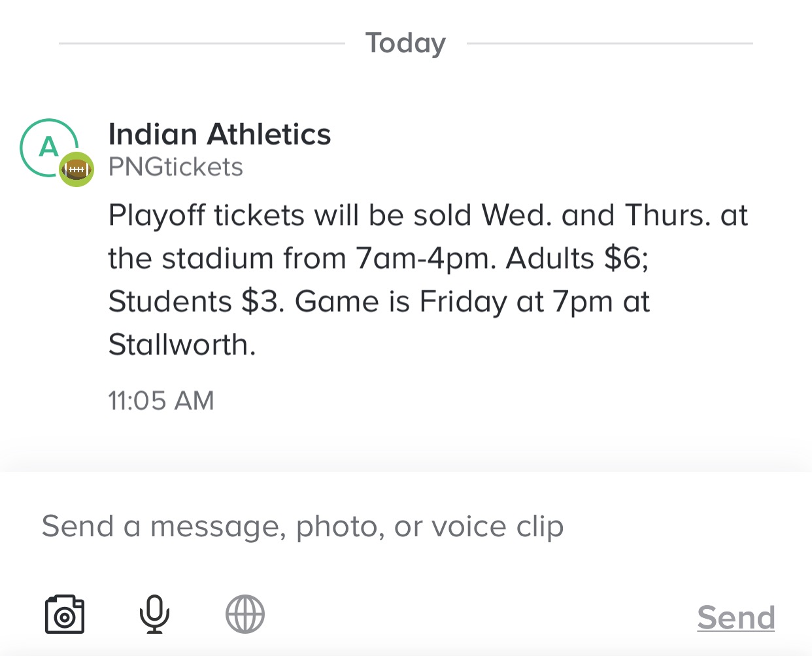The image size is (812, 656).
Task: Tap the microphone to record voice clip
Action: (154, 614)
